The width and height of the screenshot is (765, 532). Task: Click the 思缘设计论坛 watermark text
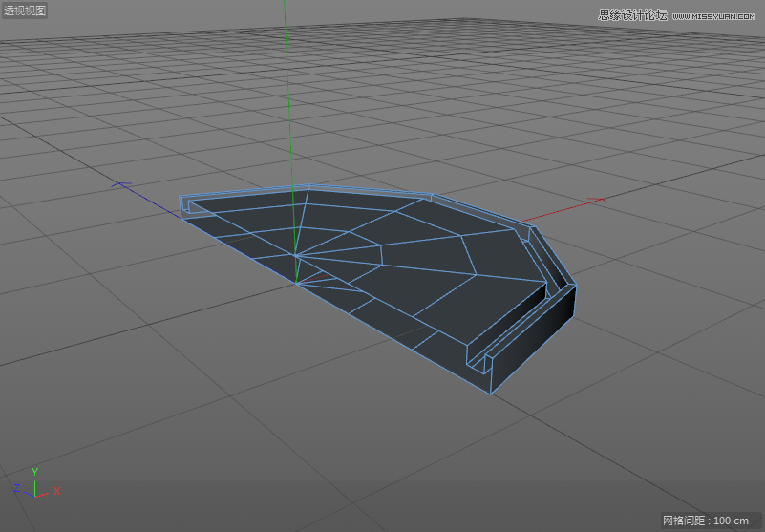[632, 14]
